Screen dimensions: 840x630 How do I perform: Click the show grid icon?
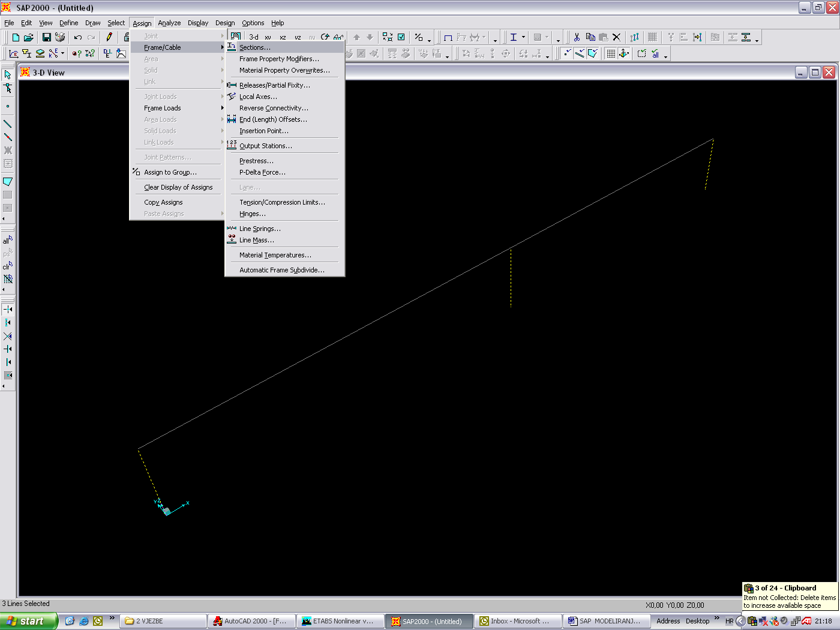coord(611,53)
